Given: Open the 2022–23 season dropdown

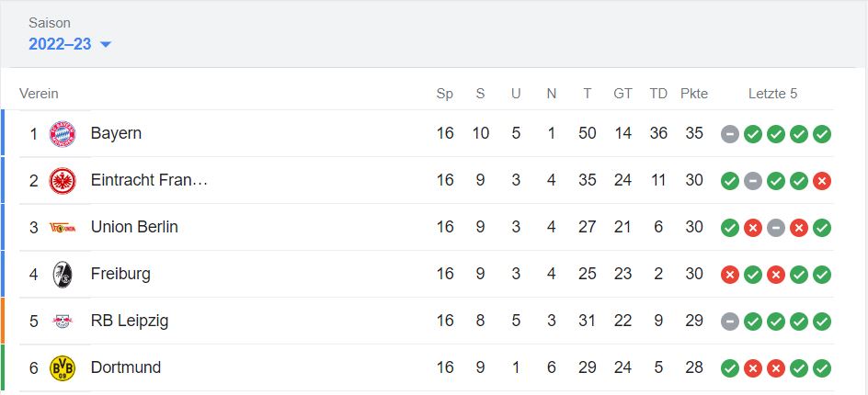Looking at the screenshot, I should (x=61, y=44).
